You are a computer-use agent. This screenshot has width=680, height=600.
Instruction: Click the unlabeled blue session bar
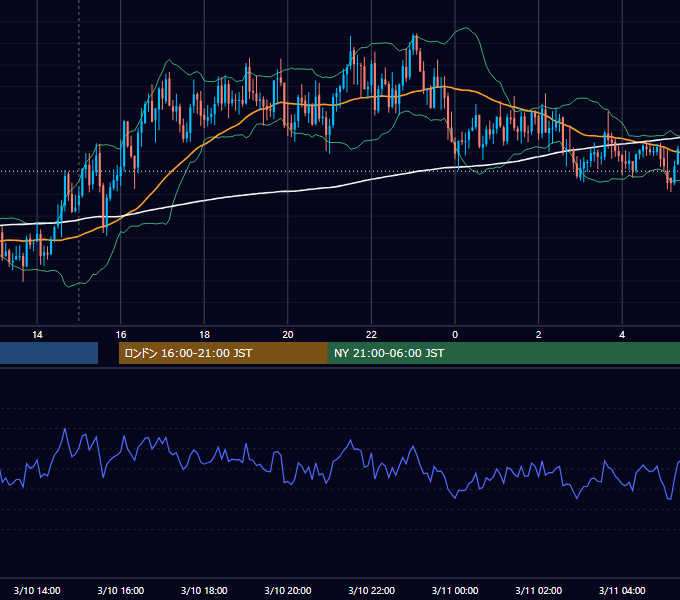pyautogui.click(x=49, y=353)
